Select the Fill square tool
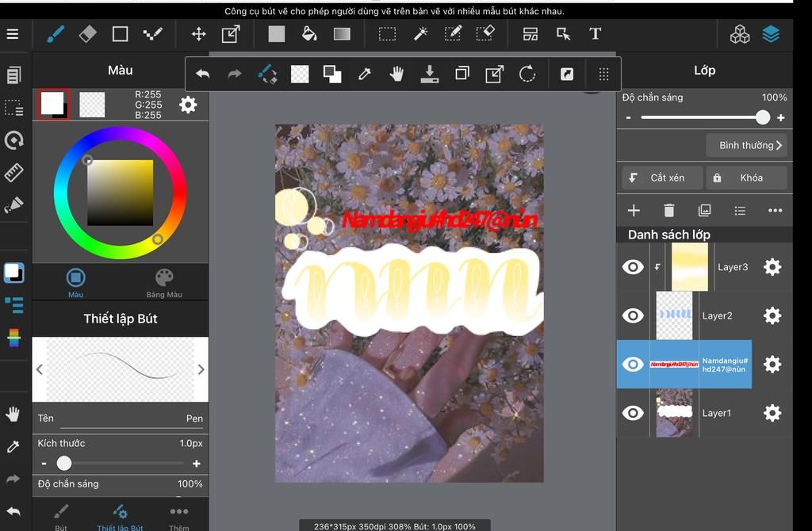Viewport: 812px width, 531px height. (277, 34)
